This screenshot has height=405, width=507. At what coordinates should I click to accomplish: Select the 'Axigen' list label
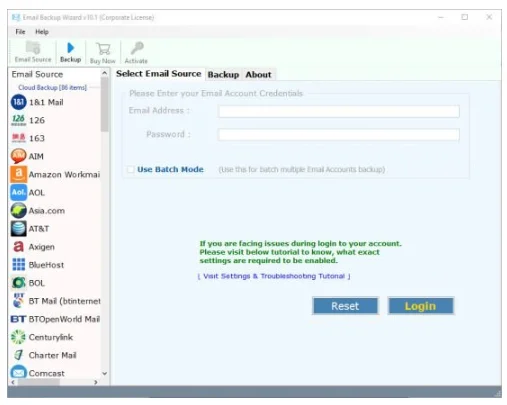(x=42, y=247)
